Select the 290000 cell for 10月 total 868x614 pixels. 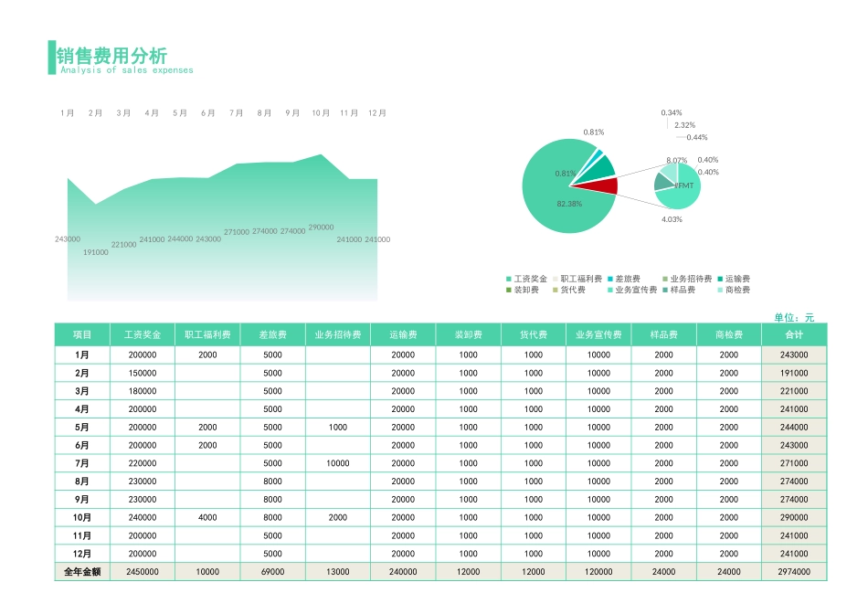(x=795, y=517)
